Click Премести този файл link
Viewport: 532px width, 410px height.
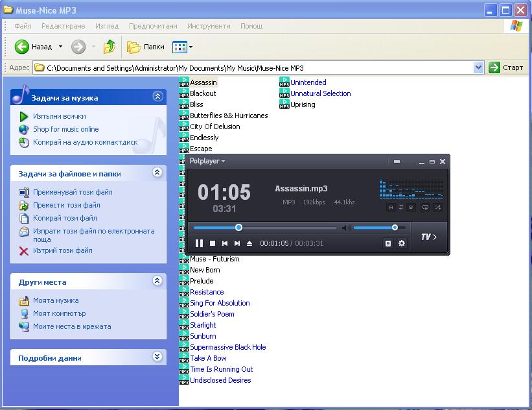(67, 205)
